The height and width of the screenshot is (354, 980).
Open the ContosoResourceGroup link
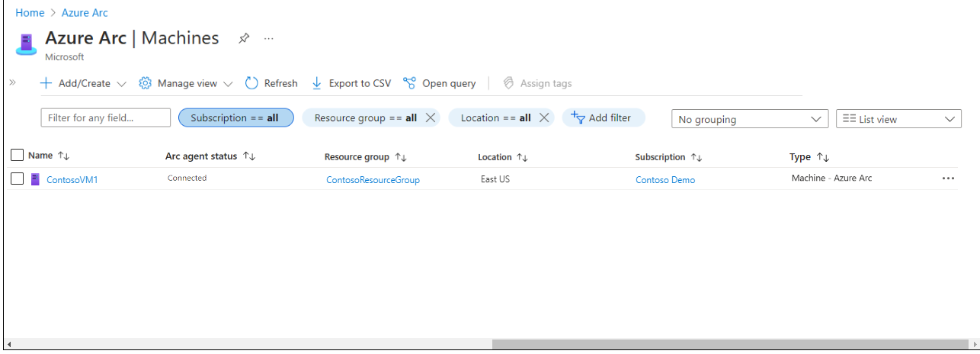click(373, 180)
